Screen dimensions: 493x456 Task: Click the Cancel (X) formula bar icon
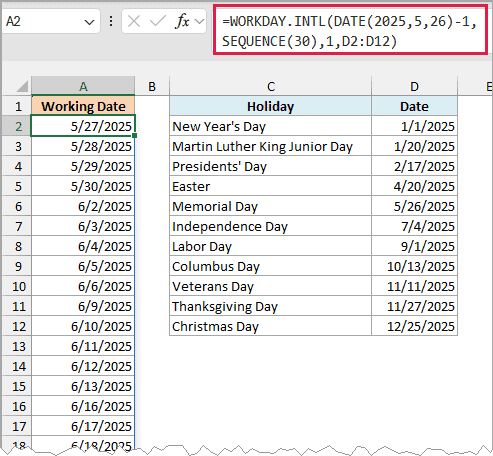(134, 22)
